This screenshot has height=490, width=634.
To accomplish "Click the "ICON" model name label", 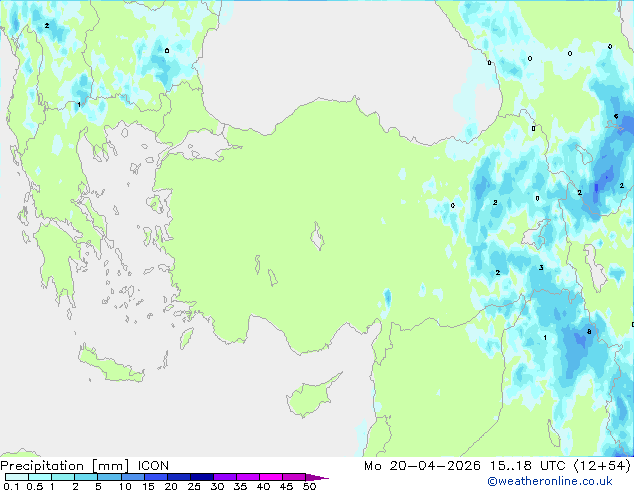I will pos(153,466).
